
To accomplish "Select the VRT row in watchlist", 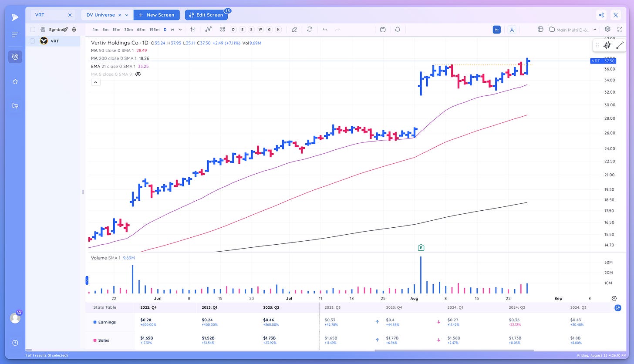I will pyautogui.click(x=53, y=41).
